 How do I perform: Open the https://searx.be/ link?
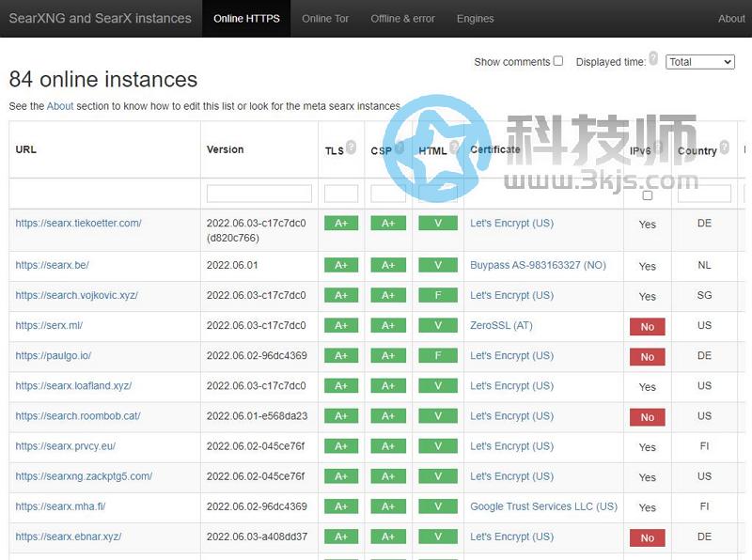pos(52,265)
